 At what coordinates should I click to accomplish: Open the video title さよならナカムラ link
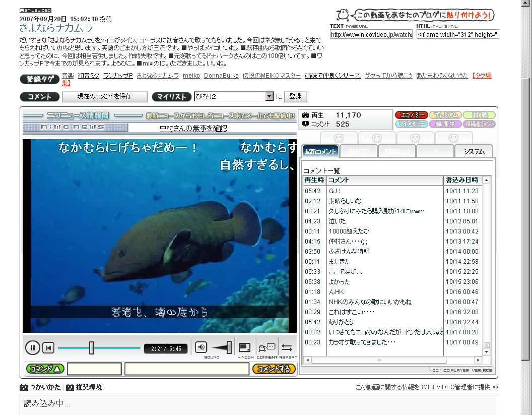coord(56,28)
